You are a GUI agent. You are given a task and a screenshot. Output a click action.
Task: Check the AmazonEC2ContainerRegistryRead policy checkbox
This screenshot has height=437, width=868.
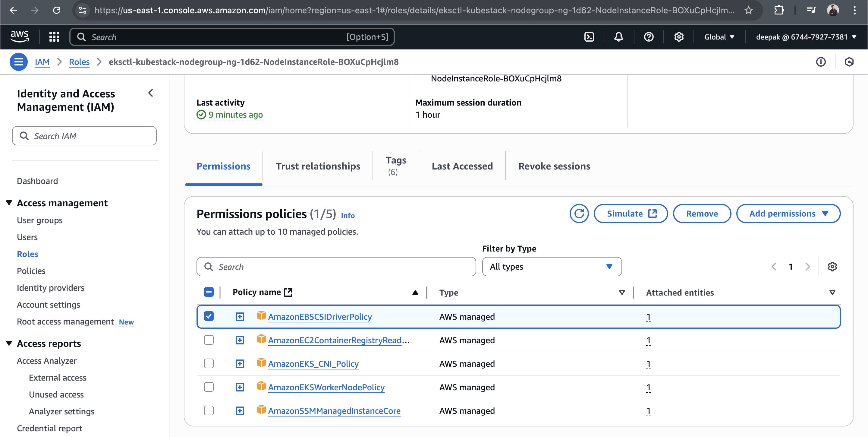(209, 340)
